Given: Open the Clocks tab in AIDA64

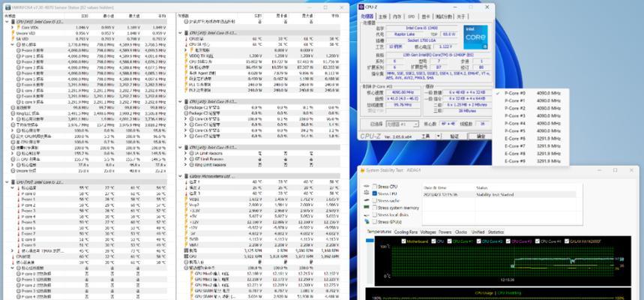Looking at the screenshot, I should point(461,232).
